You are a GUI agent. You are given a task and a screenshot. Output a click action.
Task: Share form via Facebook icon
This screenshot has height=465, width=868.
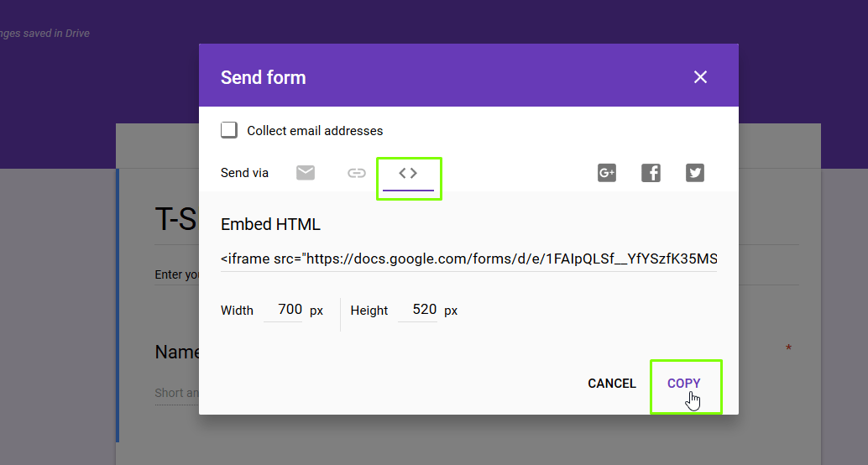tap(651, 173)
